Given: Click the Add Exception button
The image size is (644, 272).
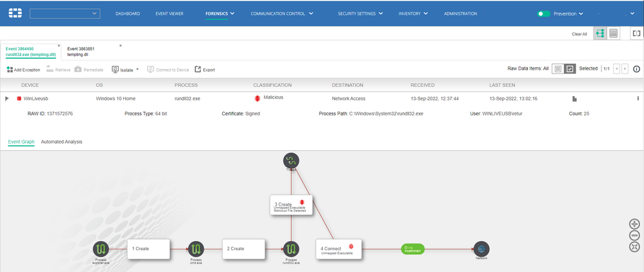Looking at the screenshot, I should (x=23, y=70).
